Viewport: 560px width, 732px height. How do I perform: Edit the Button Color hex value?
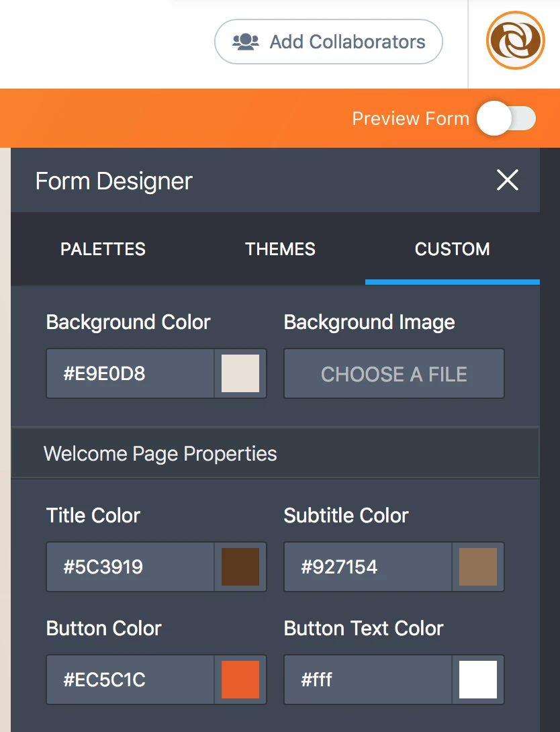click(130, 680)
